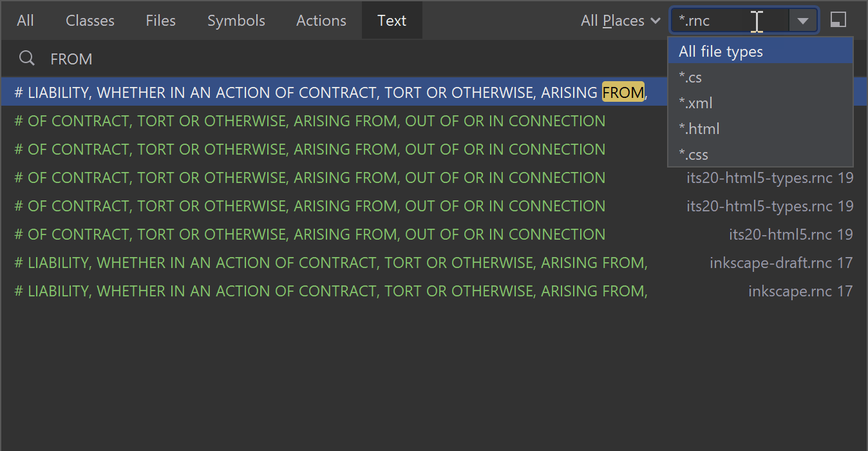Expand the file mask dropdown arrow

[802, 21]
